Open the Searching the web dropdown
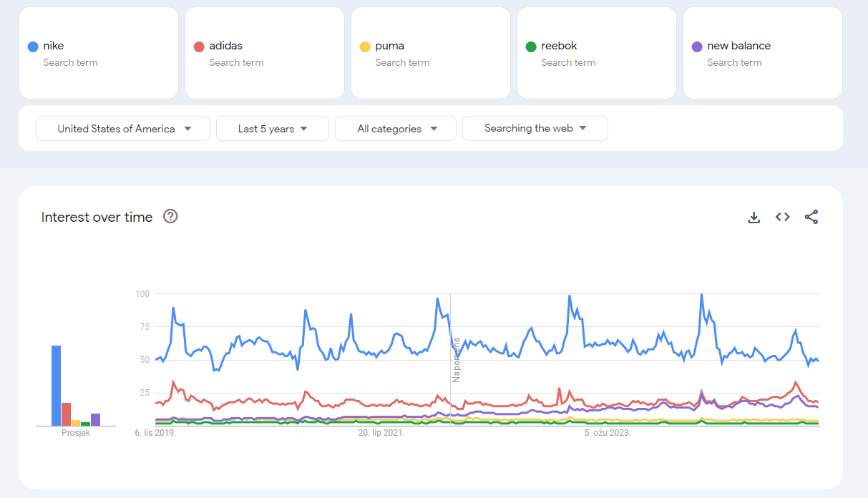Image resolution: width=868 pixels, height=498 pixels. click(535, 129)
